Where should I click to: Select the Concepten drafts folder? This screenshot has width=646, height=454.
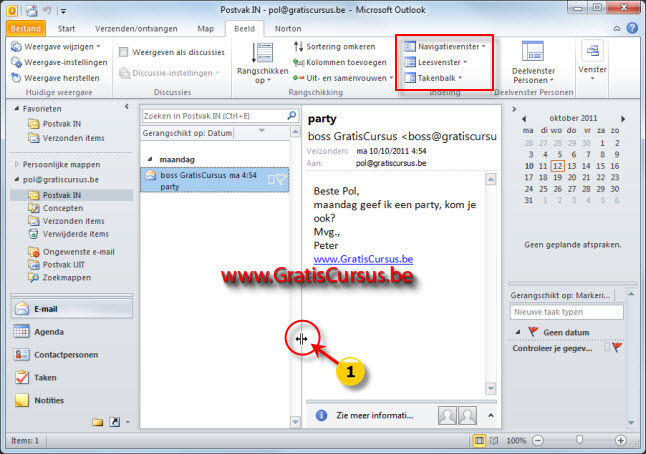click(x=56, y=208)
